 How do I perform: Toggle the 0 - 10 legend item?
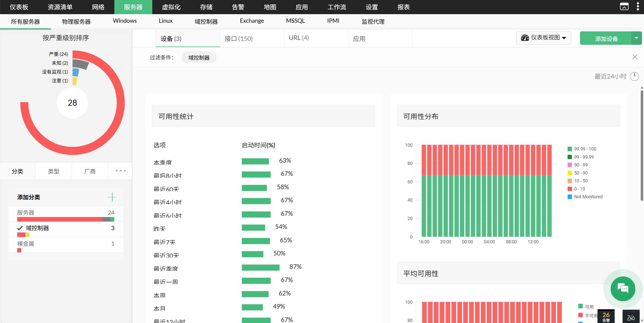point(576,189)
